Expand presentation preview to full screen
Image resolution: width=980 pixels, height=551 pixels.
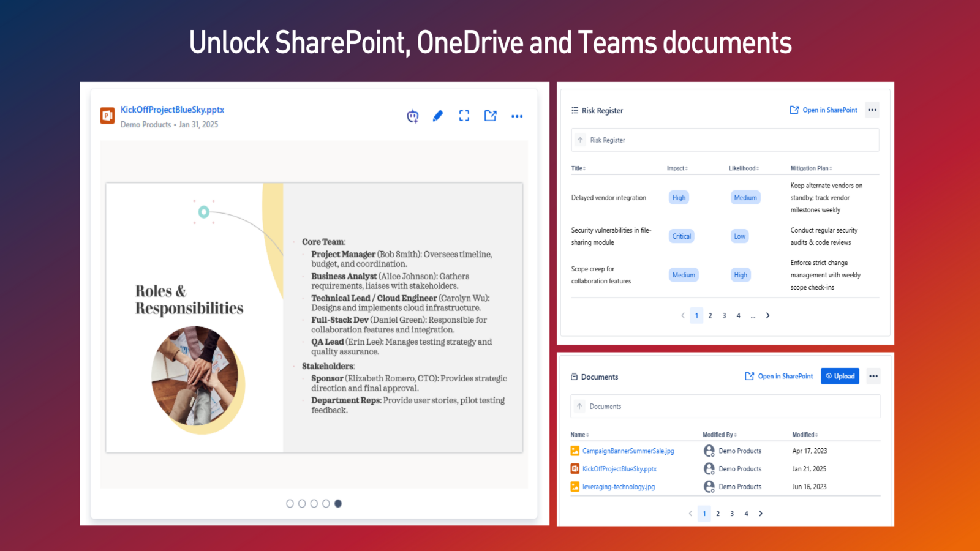click(464, 116)
